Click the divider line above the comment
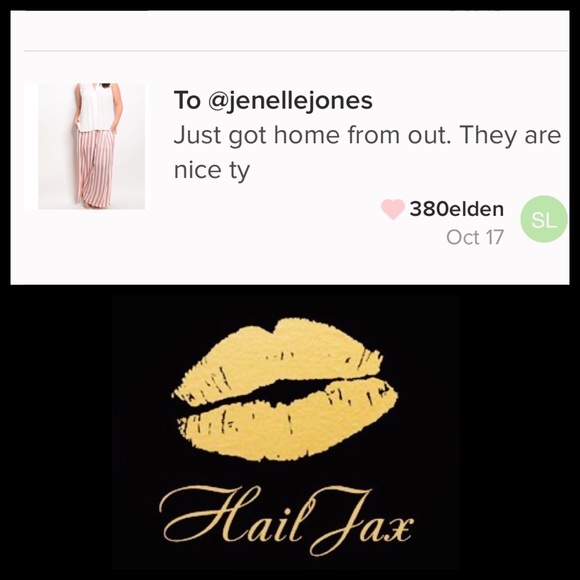This screenshot has width=580, height=580. click(x=296, y=51)
